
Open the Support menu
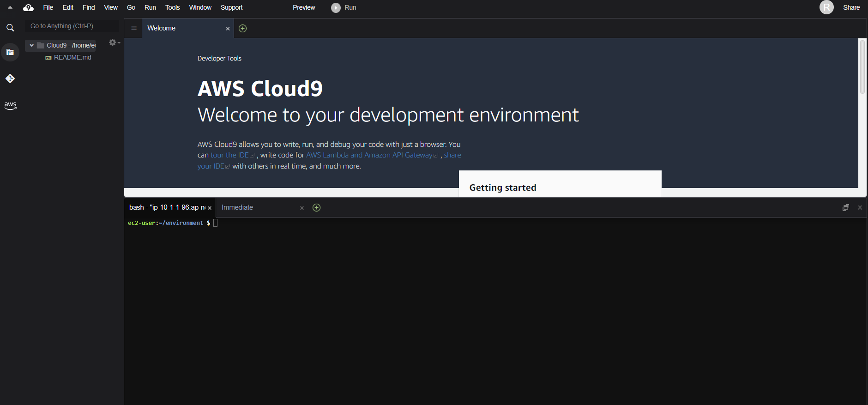231,7
